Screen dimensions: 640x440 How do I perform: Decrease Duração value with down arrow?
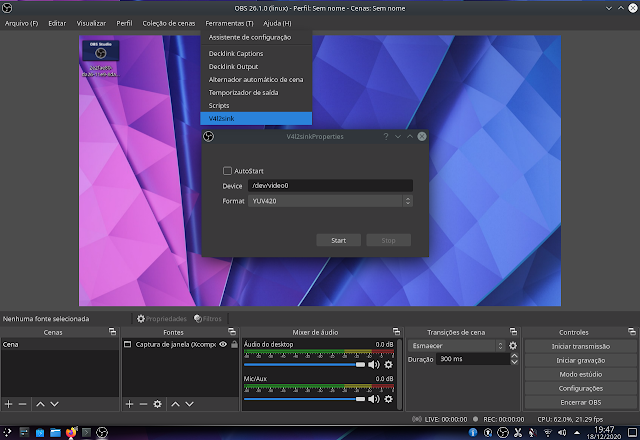pyautogui.click(x=514, y=362)
